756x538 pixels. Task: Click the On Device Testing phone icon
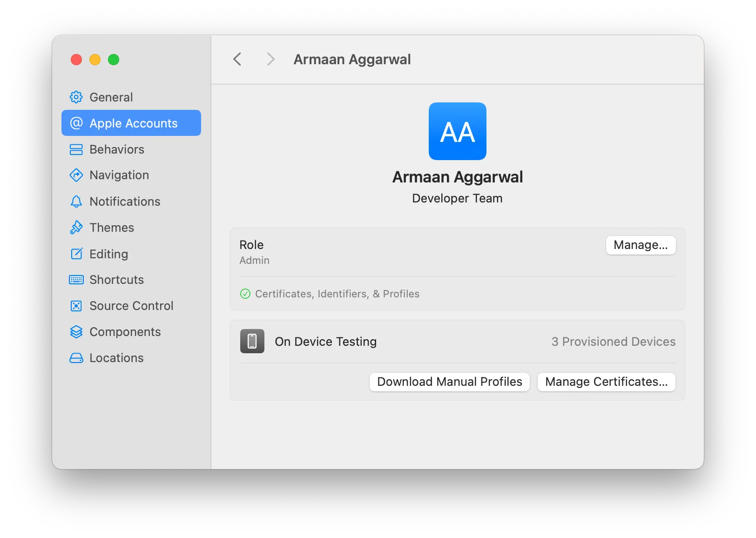(252, 341)
